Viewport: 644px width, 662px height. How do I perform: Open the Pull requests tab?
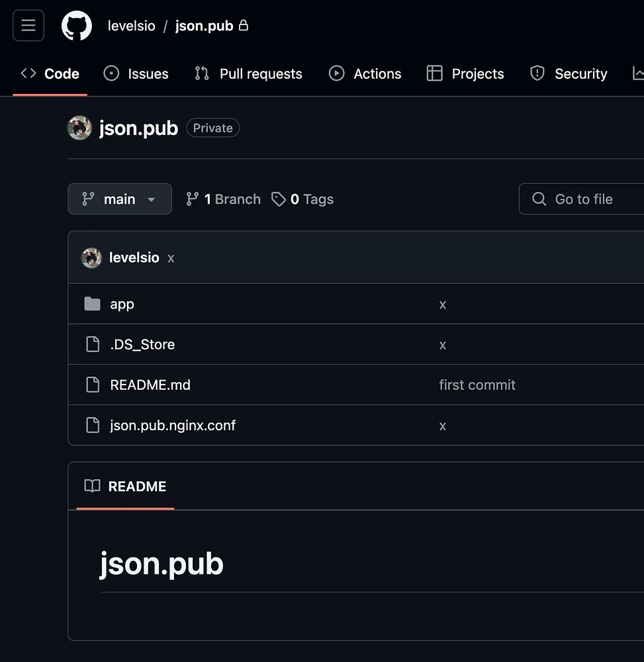[x=248, y=74]
